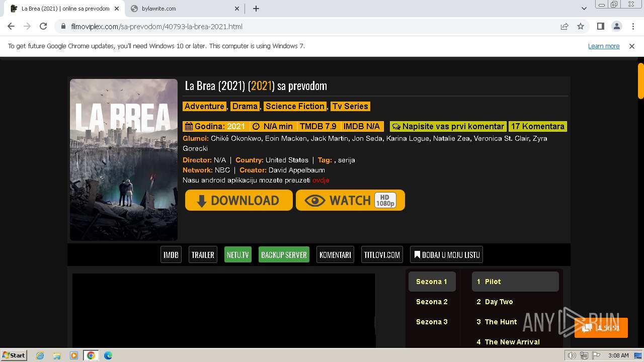Open the IMDB button
The height and width of the screenshot is (362, 644).
coord(171,255)
